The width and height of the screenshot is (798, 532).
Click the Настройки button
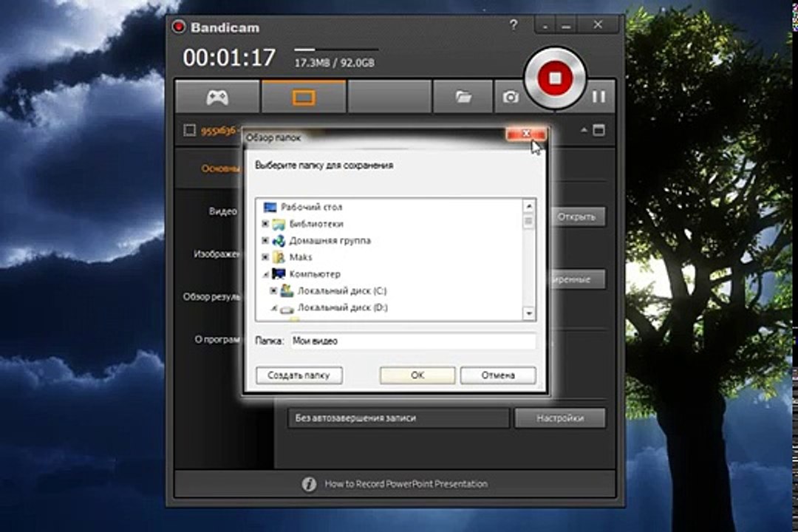560,418
